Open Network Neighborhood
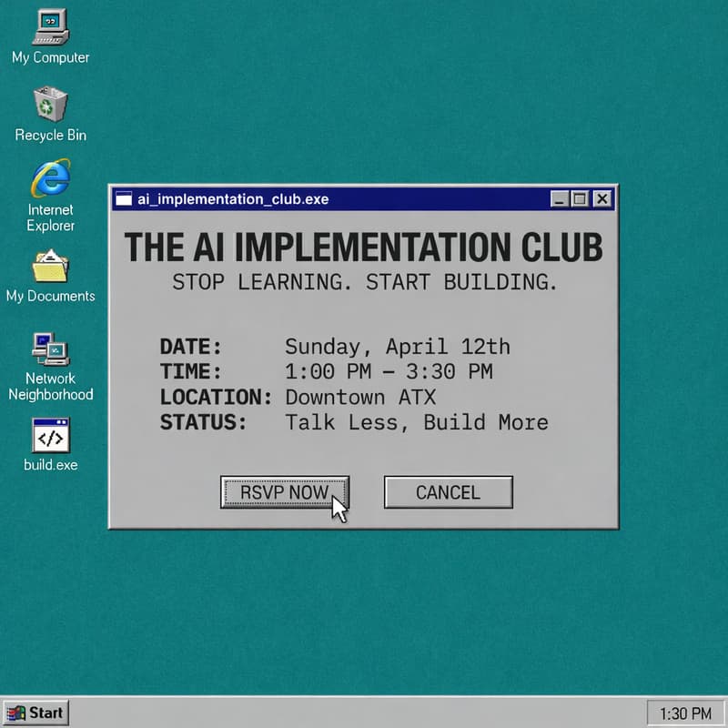The image size is (728, 728). coord(50,353)
